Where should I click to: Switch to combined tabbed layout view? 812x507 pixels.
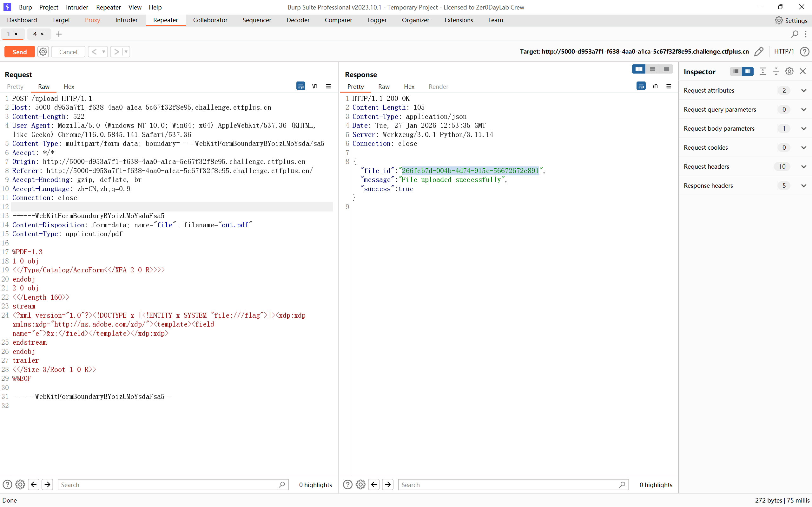pos(666,69)
